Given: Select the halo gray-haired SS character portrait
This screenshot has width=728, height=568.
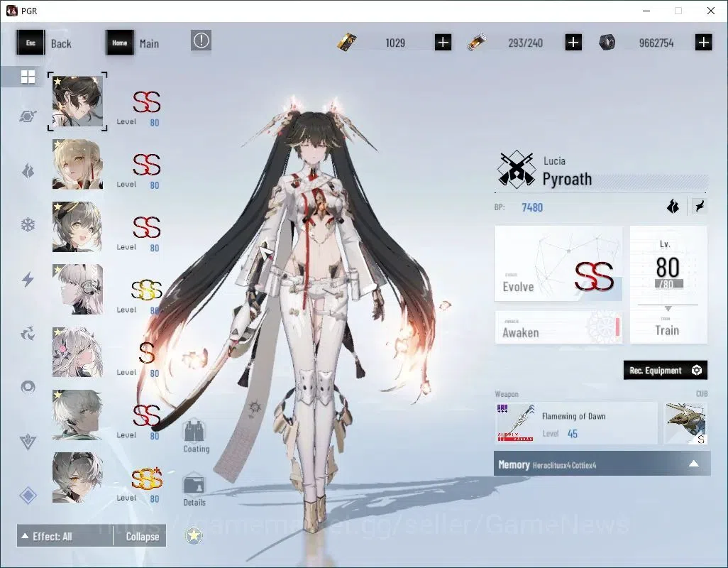Looking at the screenshot, I should point(77,226).
